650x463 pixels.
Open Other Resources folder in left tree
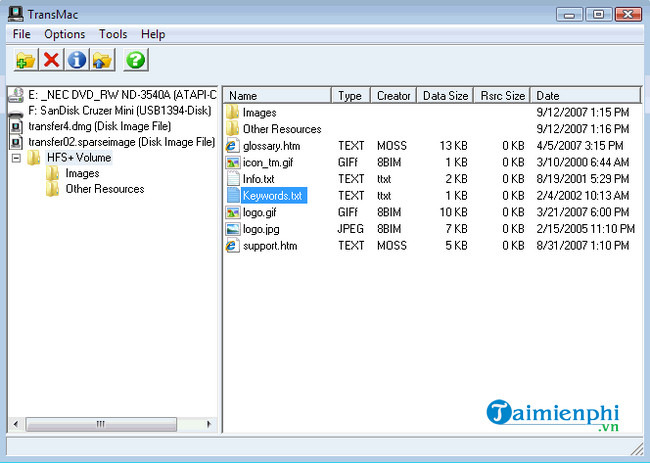104,189
